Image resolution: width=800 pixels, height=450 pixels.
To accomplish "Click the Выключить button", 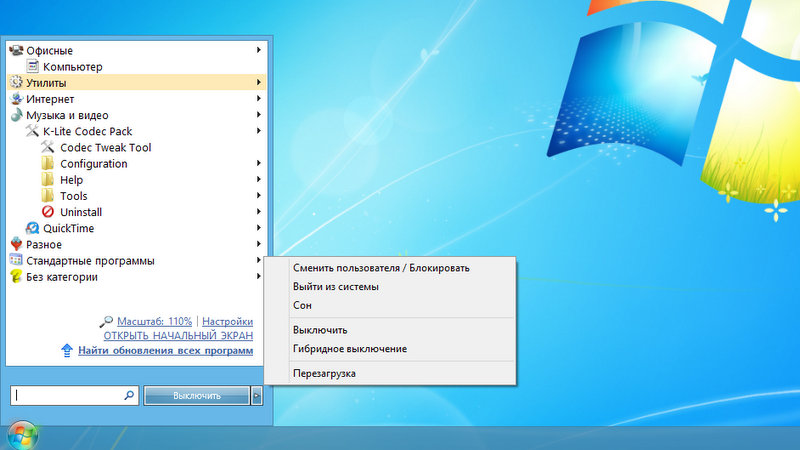I will click(197, 395).
